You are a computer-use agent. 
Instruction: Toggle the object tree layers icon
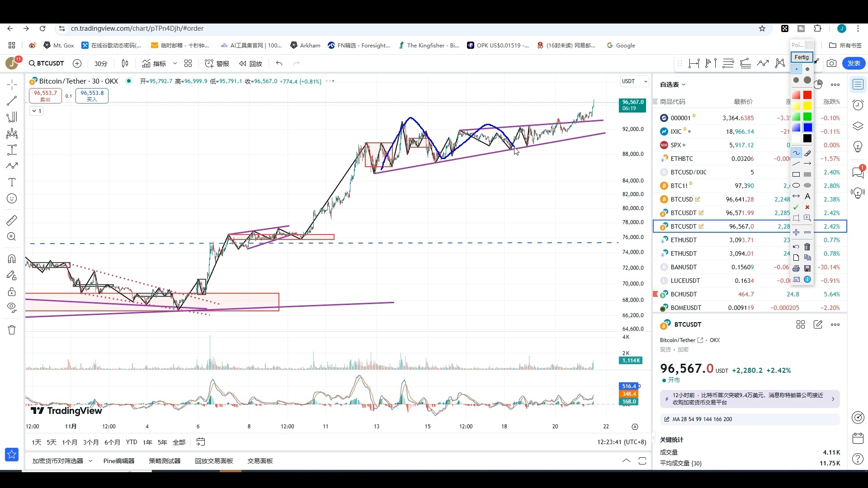click(x=858, y=126)
